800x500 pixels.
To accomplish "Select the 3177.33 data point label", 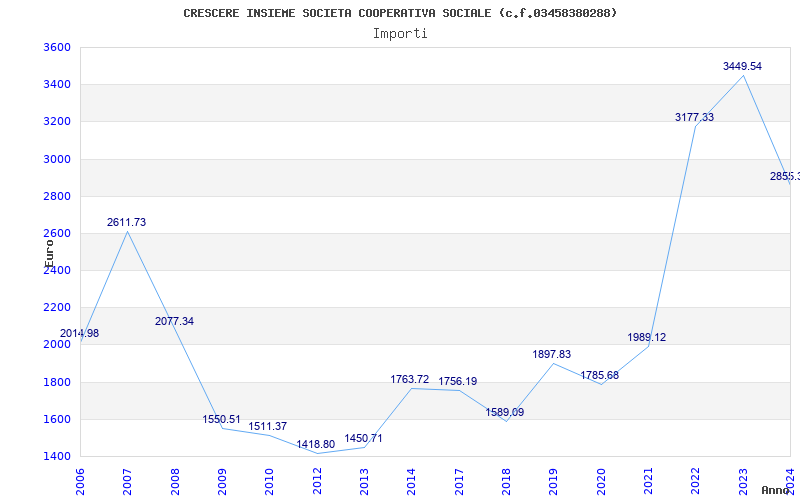I will coord(694,117).
